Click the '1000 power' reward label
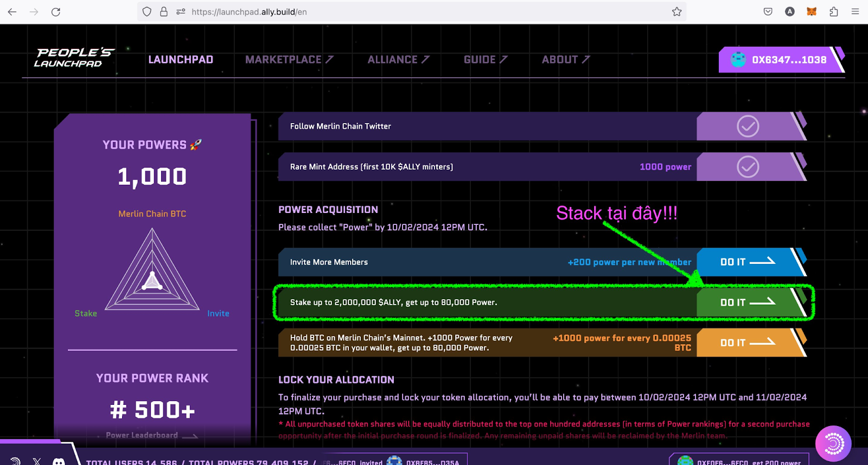 coord(665,167)
